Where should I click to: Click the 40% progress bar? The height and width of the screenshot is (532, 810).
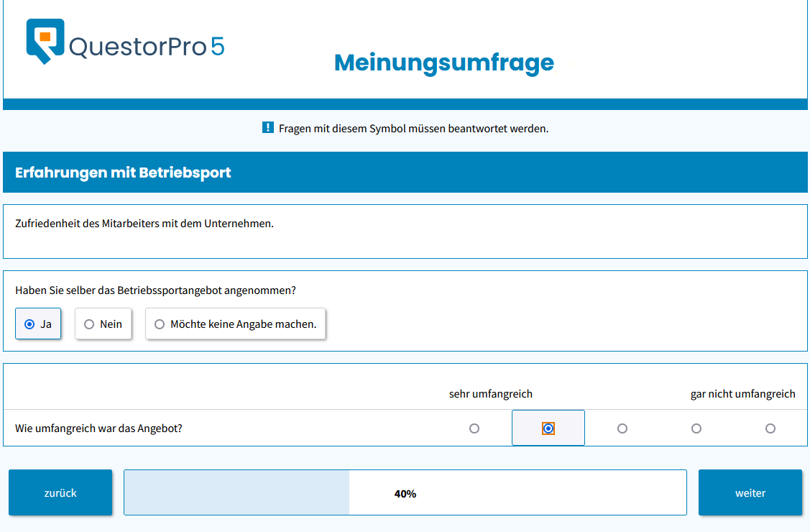coord(405,493)
